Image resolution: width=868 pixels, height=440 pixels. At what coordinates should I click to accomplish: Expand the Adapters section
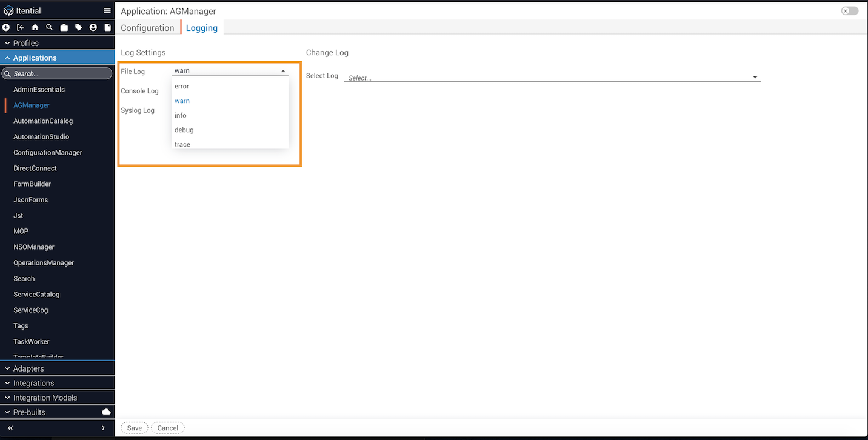coord(57,368)
